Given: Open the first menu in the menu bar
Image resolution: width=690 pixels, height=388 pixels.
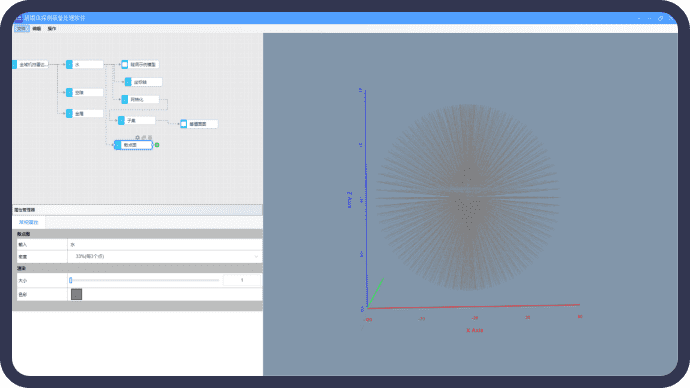Looking at the screenshot, I should click(22, 29).
